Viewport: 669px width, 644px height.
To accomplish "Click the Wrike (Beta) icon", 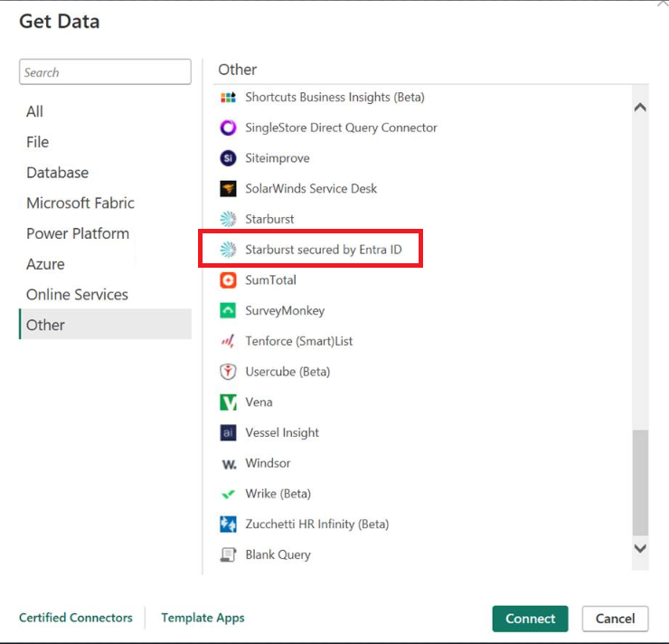I will pyautogui.click(x=228, y=494).
